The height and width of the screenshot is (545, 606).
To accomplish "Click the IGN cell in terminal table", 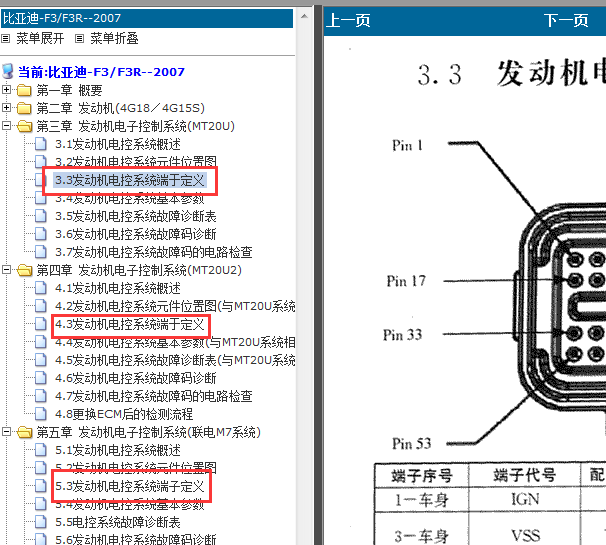I will tap(525, 500).
